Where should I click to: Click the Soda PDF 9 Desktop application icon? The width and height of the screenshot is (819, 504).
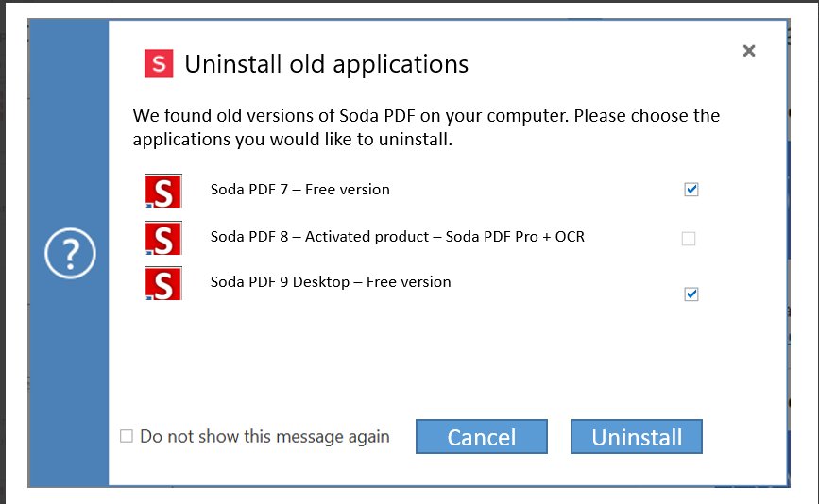163,283
